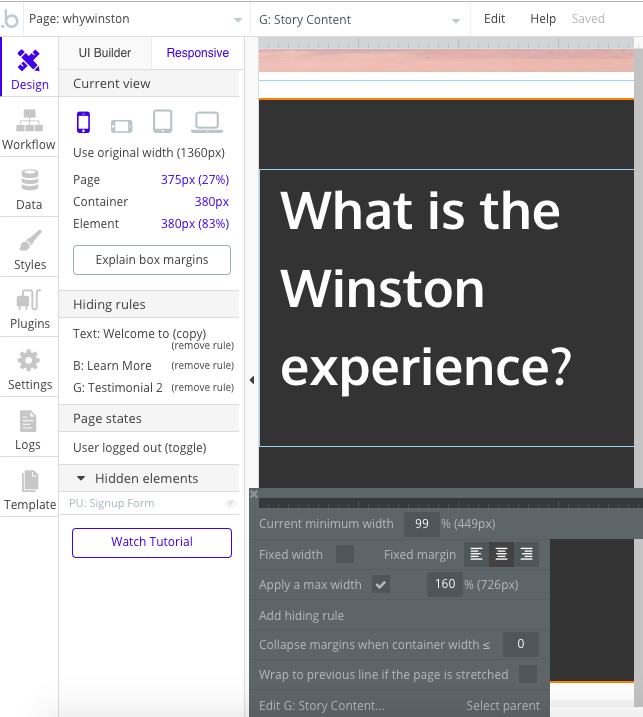Select PU: Signup Form hidden element
This screenshot has height=717, width=643.
pos(112,503)
